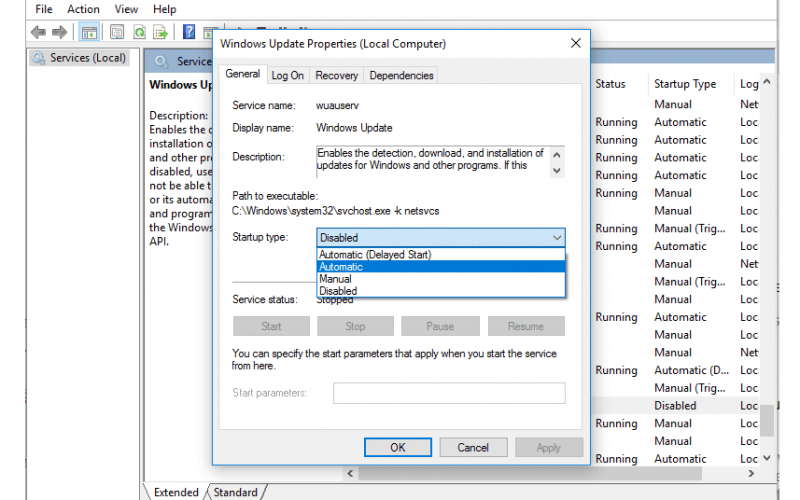
Task: Click the Resume service button
Action: [x=526, y=326]
